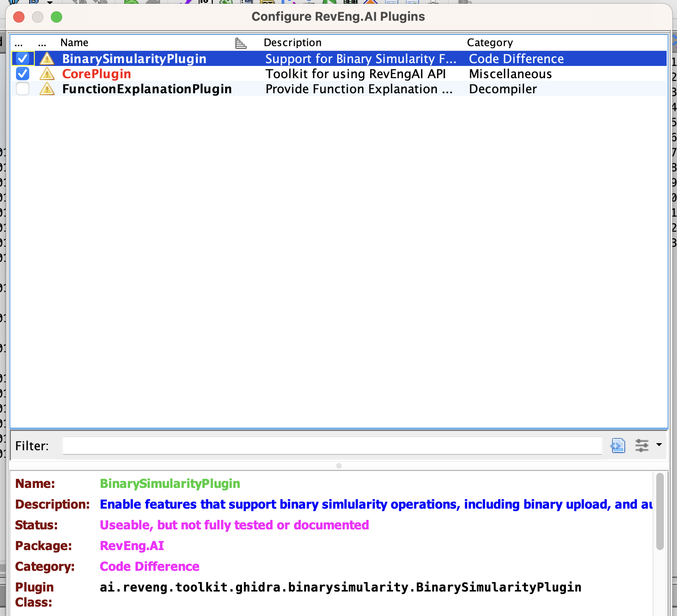Open the filter options dropdown arrow
677x616 pixels.
coord(659,445)
